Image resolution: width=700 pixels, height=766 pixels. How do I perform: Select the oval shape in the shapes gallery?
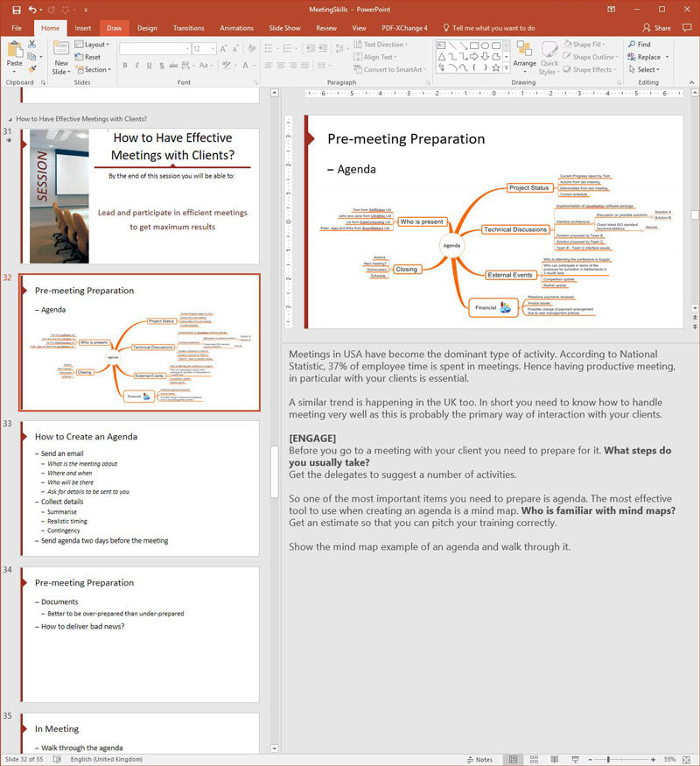click(x=485, y=46)
